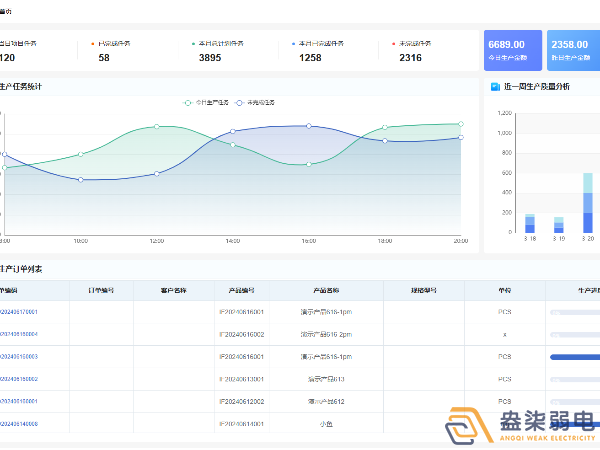The image size is (600, 450).
Task: Select product code IF20240612002
Action: [241, 401]
